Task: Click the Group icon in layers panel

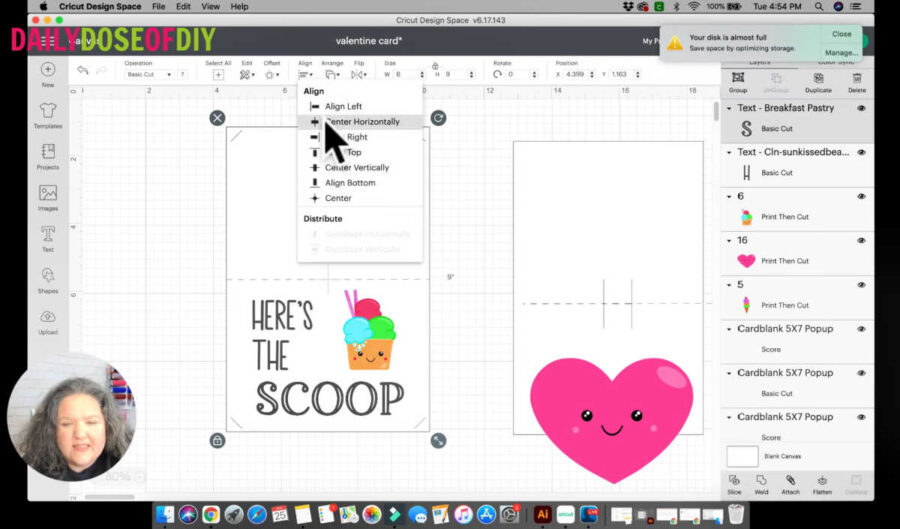Action: click(738, 77)
